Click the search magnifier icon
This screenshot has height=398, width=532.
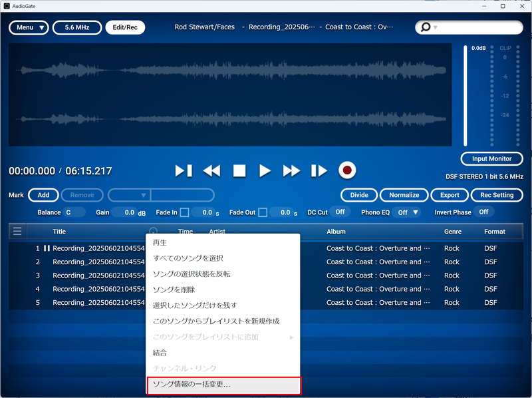click(x=426, y=27)
